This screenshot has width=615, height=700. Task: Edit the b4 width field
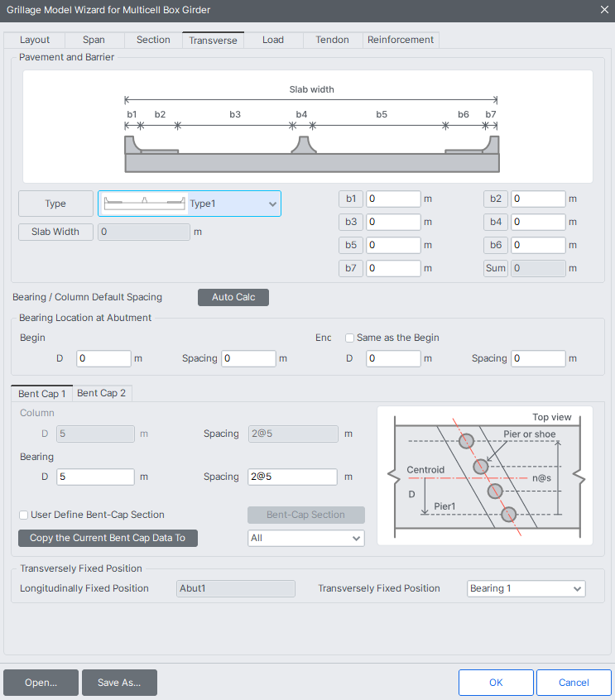click(x=538, y=222)
